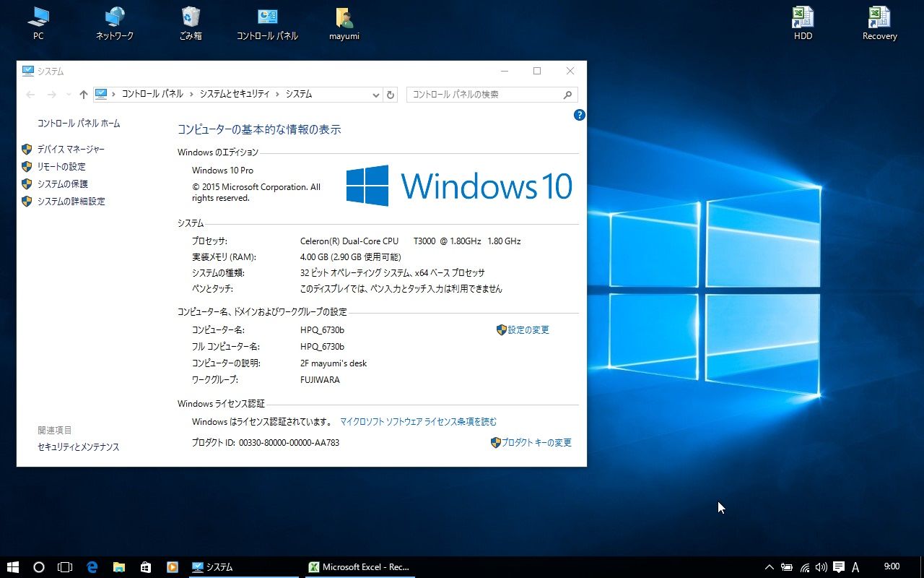Image resolution: width=924 pixels, height=578 pixels.
Task: Switch to Microsoft Excel taskbar button
Action: coord(359,567)
